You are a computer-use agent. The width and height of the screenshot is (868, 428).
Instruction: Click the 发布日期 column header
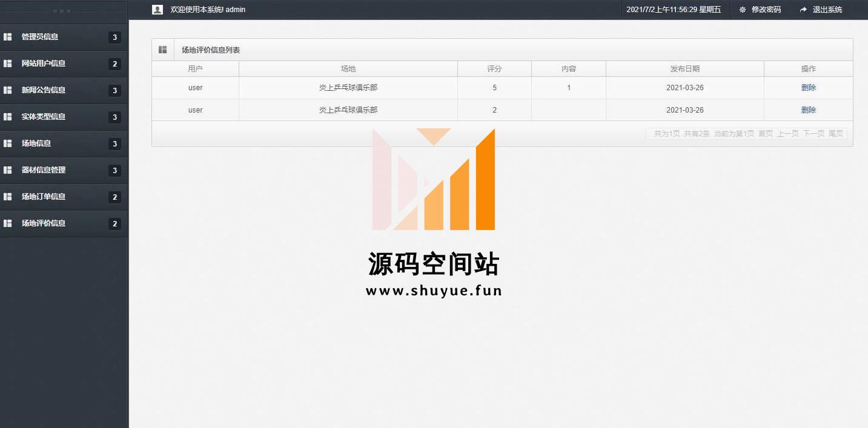684,69
